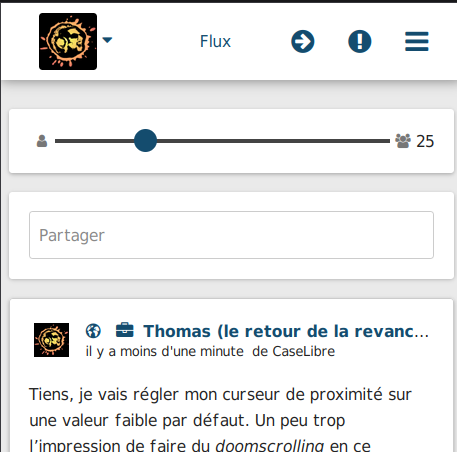Click the post author's avatar thumbnail
The width and height of the screenshot is (457, 452).
pos(51,340)
